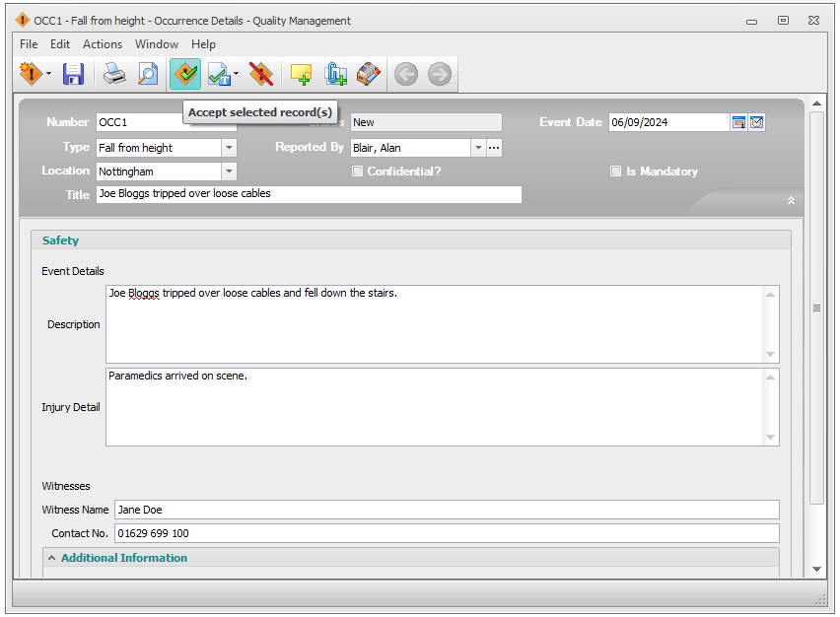The height and width of the screenshot is (617, 840).
Task: Expand the Location dropdown list
Action: click(x=229, y=171)
